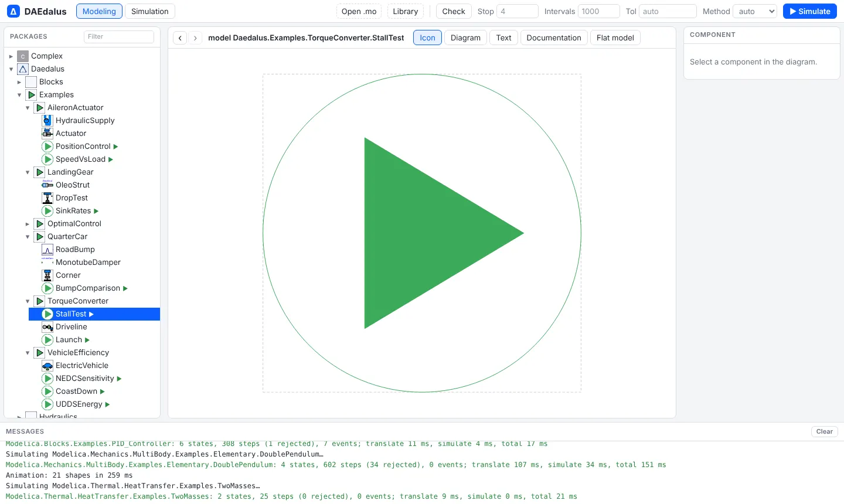
Task: Click the RoadBump model icon
Action: (47, 250)
